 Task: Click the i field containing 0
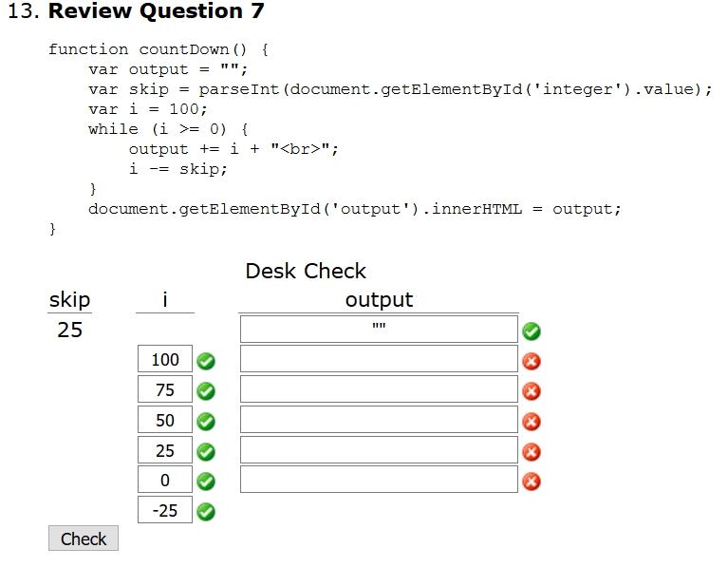[x=165, y=481]
